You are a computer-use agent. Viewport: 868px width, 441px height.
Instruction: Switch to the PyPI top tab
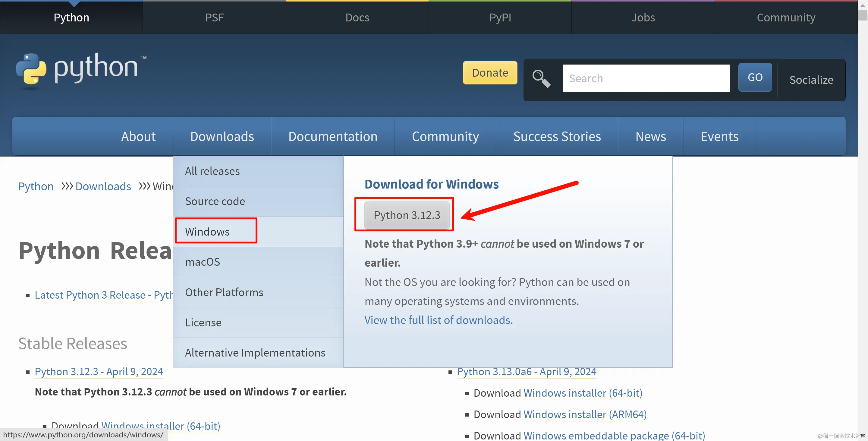coord(500,17)
